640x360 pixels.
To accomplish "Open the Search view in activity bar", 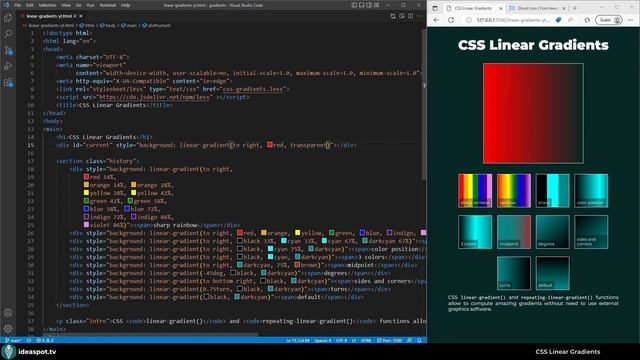I will coord(8,34).
